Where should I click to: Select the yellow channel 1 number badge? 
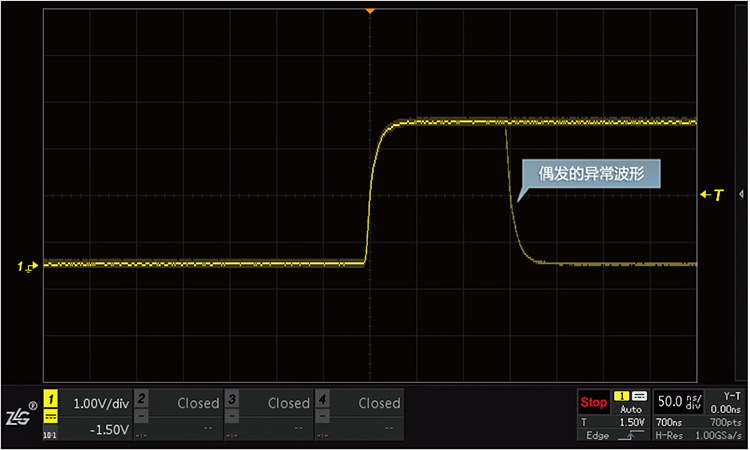[x=51, y=398]
